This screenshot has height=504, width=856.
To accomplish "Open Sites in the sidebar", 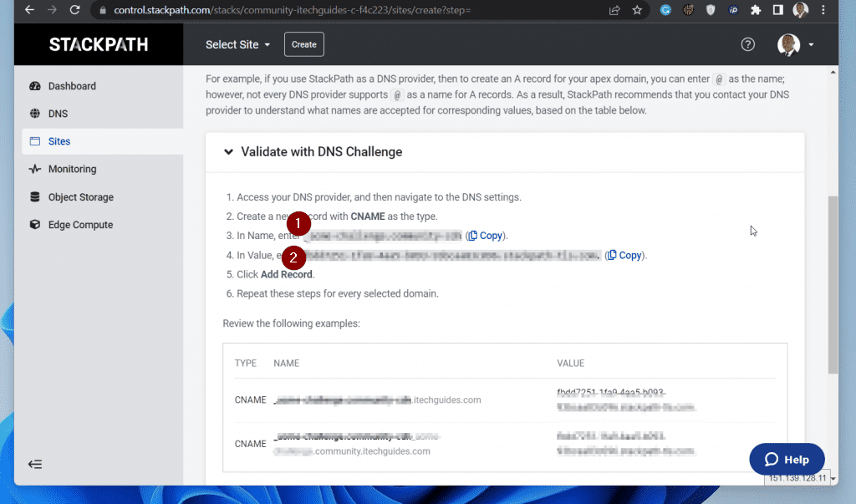I will (x=103, y=141).
